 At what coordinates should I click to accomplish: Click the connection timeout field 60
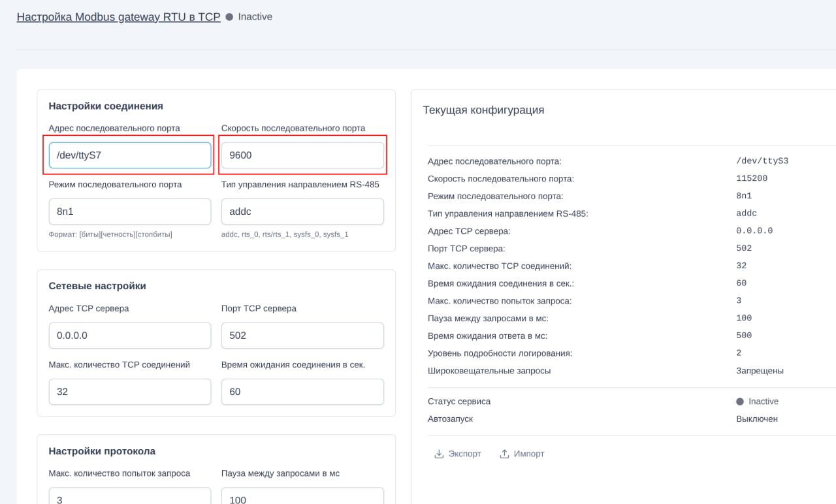coord(302,392)
